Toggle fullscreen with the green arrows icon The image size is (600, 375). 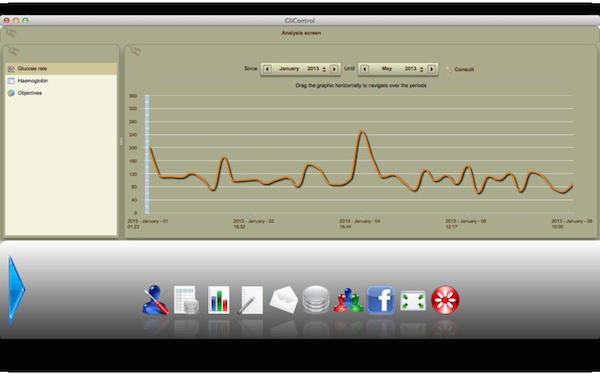[413, 301]
